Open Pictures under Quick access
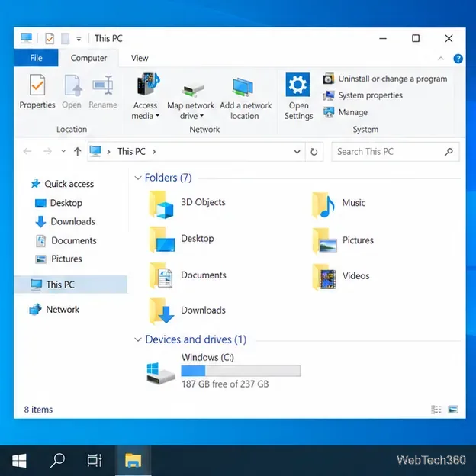476x476 pixels. coord(59,259)
